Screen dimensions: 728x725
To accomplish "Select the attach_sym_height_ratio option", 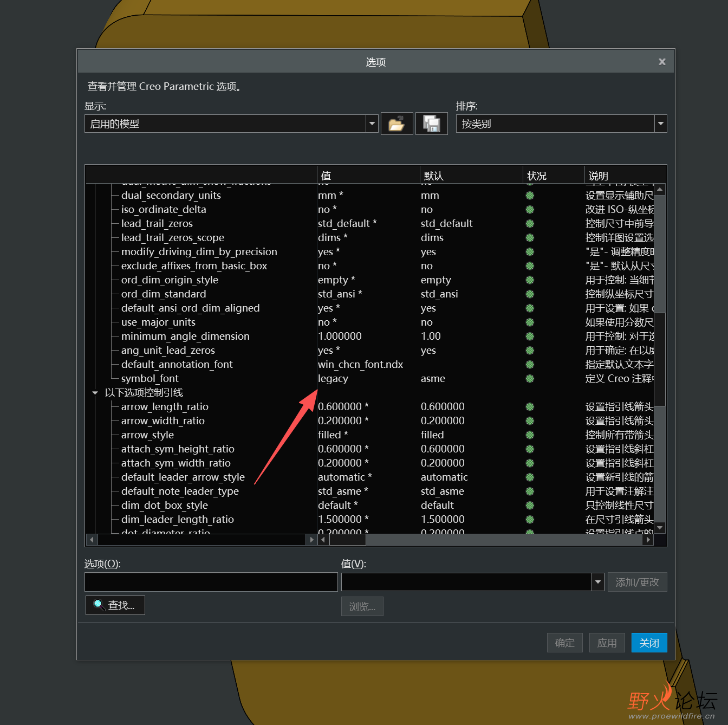I will pyautogui.click(x=178, y=449).
